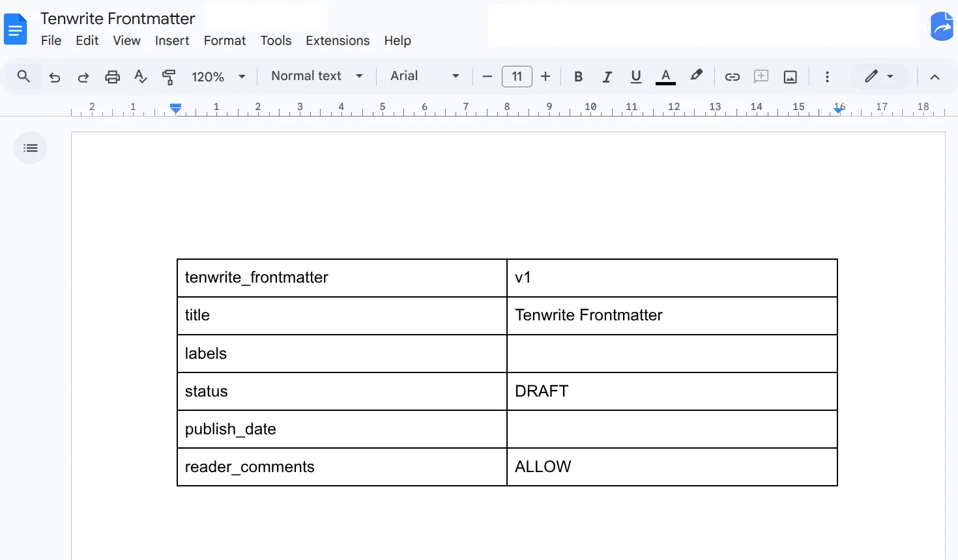Open the Format menu
This screenshot has width=958, height=560.
point(224,40)
